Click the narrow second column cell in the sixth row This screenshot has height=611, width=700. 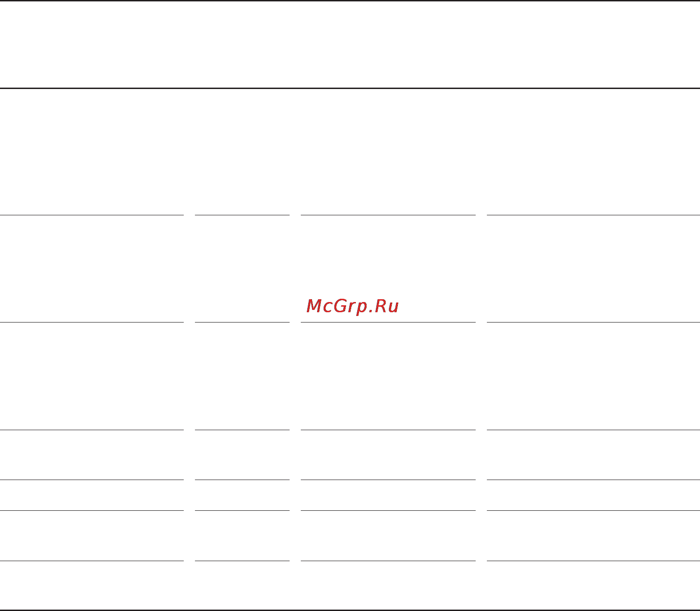242,536
